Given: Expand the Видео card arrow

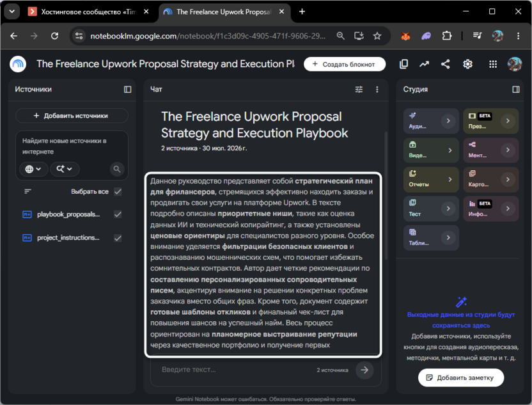Looking at the screenshot, I should tap(450, 150).
